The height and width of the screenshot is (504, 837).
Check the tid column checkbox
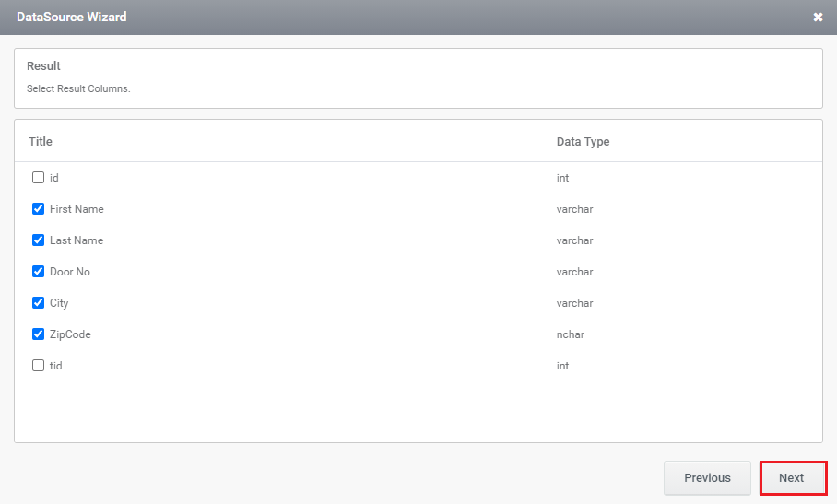pos(38,366)
